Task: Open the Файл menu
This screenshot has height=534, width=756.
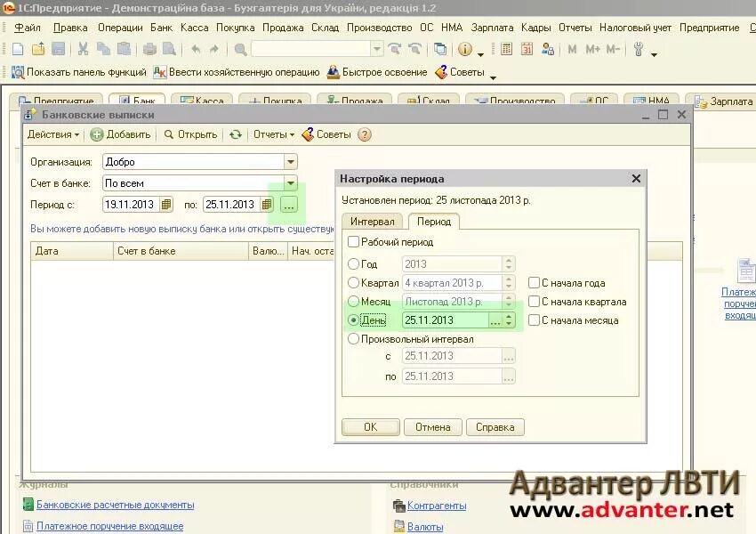Action: (28, 28)
